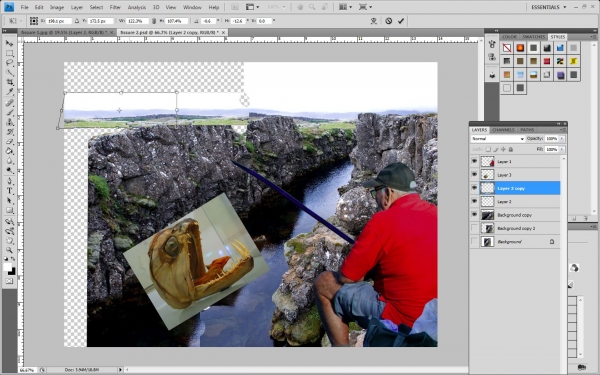This screenshot has height=375, width=600.
Task: Click the background color swatch
Action: 12,271
